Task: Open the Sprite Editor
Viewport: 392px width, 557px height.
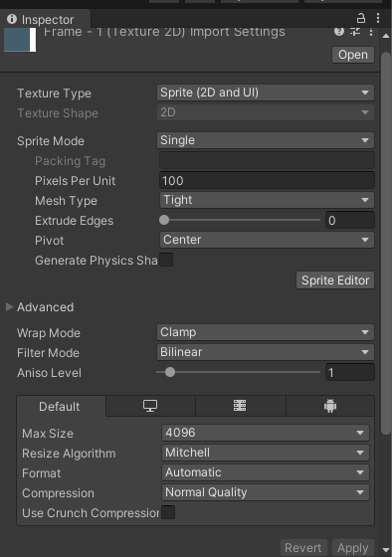Action: (x=335, y=280)
